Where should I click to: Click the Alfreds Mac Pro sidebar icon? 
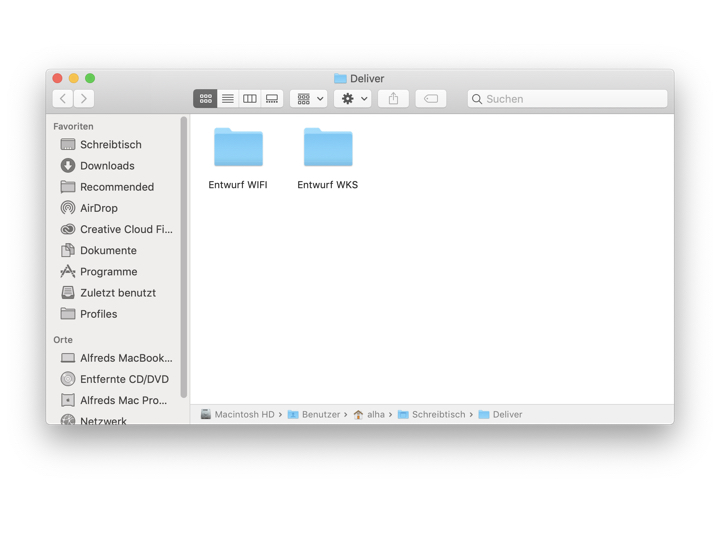tap(68, 400)
